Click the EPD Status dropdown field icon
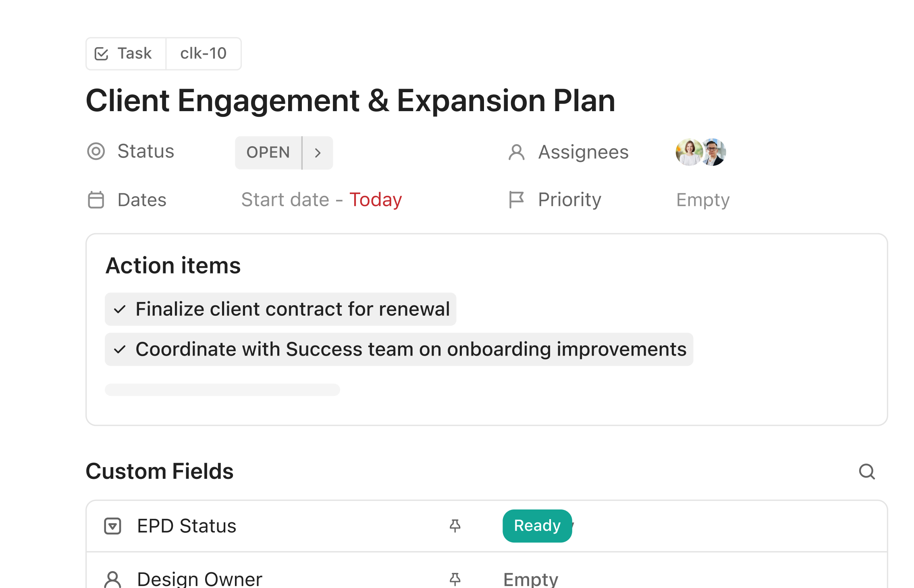 click(x=112, y=526)
